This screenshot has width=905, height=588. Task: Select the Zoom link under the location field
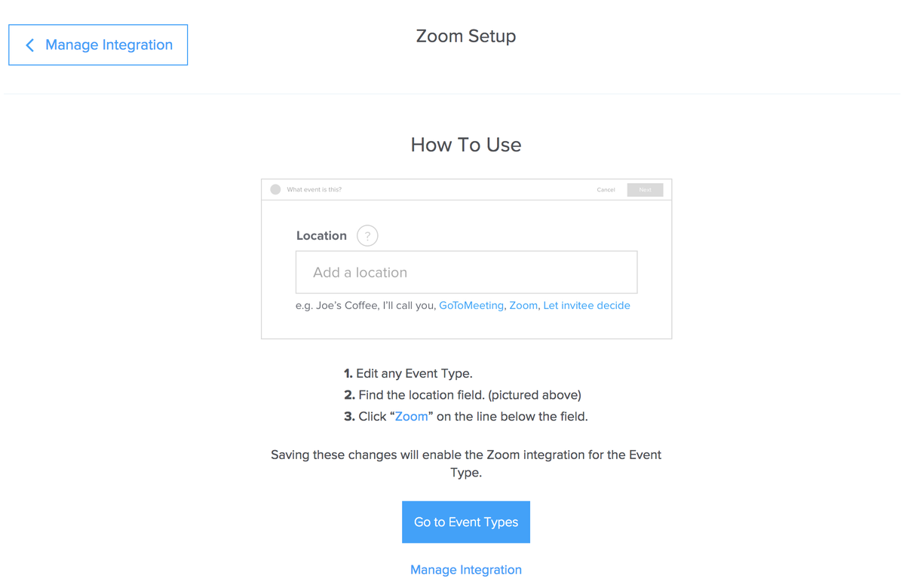coord(523,305)
